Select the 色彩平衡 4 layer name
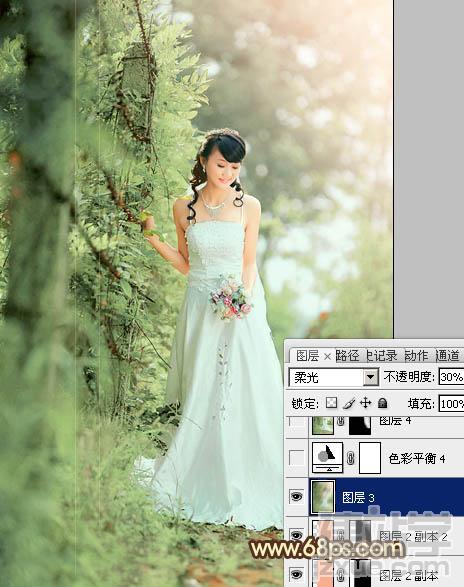 pos(416,458)
